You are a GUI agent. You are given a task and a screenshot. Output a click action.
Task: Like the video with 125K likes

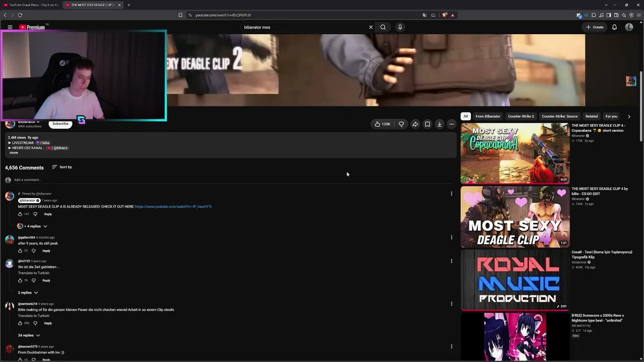tap(383, 124)
